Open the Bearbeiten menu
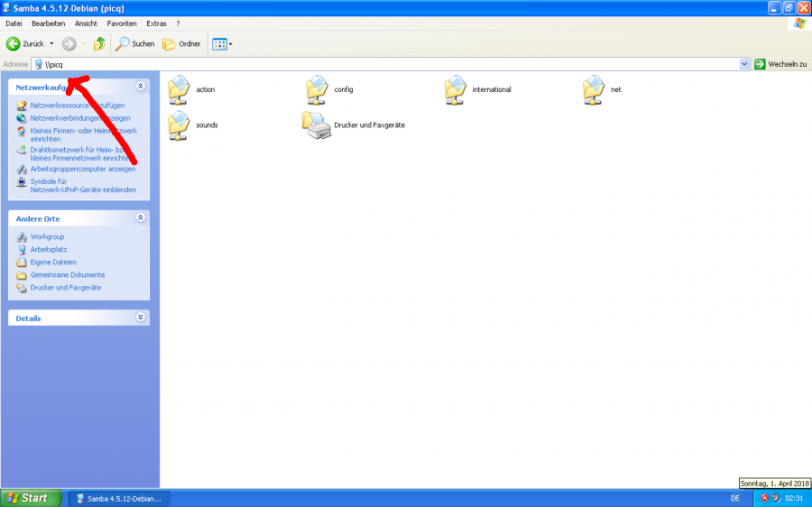 48,23
